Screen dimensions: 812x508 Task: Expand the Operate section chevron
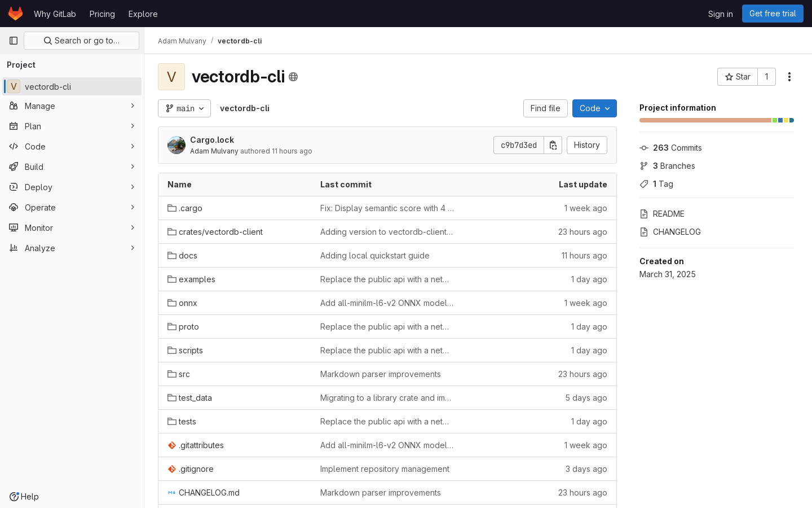click(133, 208)
